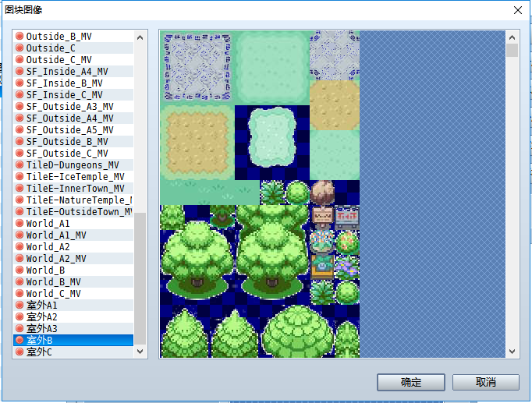The width and height of the screenshot is (532, 403).
Task: Click the stone-bordered pond tile in preview
Action: tap(197, 68)
